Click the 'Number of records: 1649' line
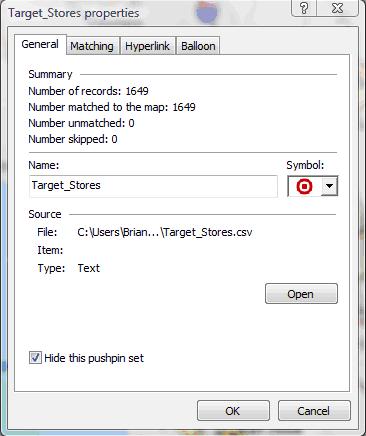Image resolution: width=366 pixels, height=436 pixels. point(88,91)
